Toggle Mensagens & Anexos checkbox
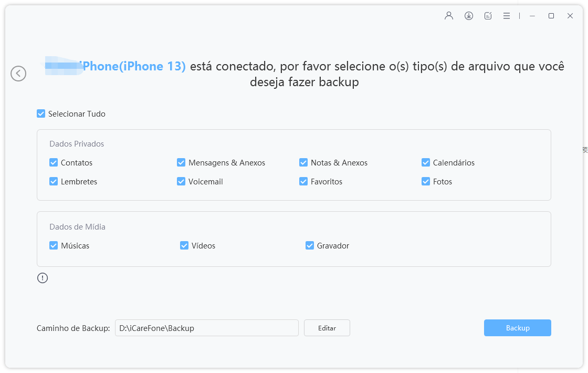 [x=181, y=162]
